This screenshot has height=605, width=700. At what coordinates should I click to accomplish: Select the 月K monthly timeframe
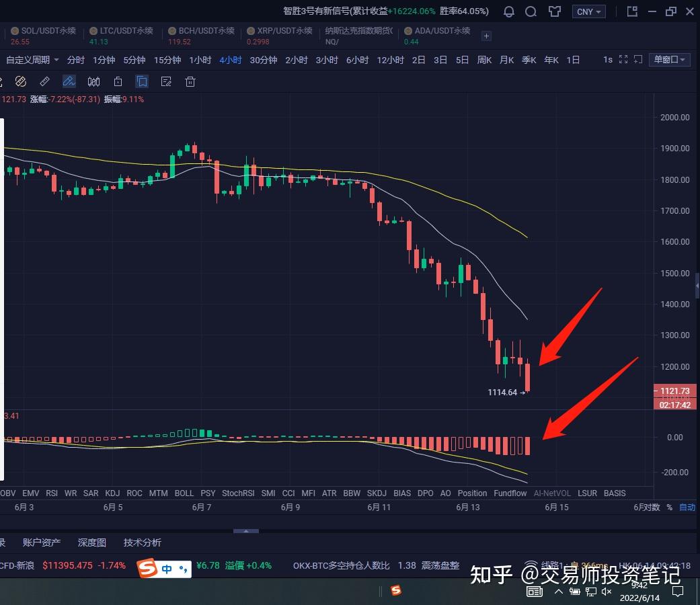pos(507,60)
